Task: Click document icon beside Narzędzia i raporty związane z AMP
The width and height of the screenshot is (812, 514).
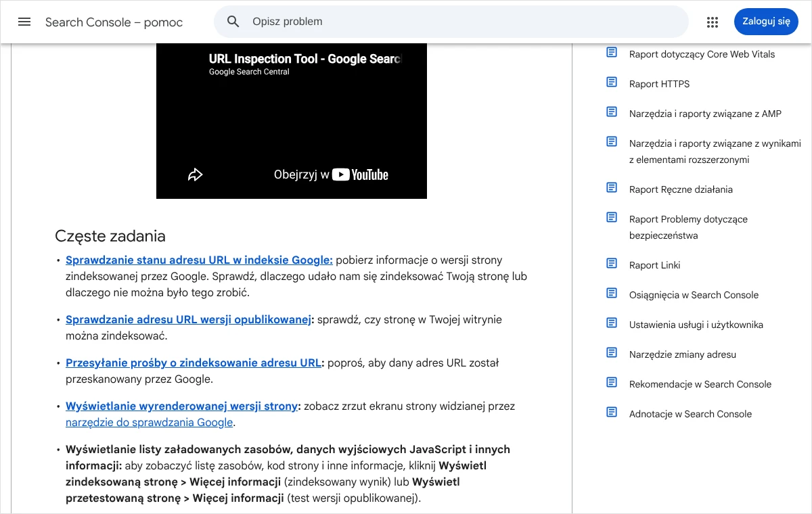Action: tap(612, 112)
